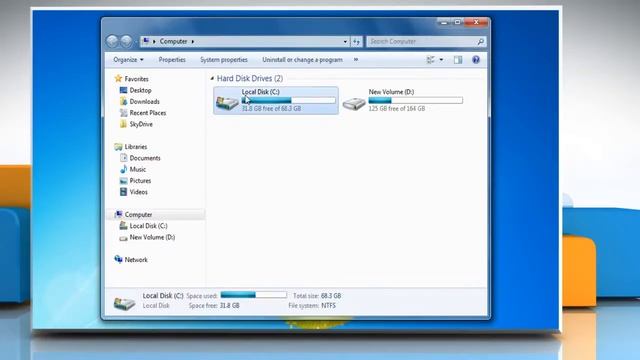The image size is (640, 360).
Task: Click the Local Disk (C:) usage bar
Action: [x=289, y=100]
